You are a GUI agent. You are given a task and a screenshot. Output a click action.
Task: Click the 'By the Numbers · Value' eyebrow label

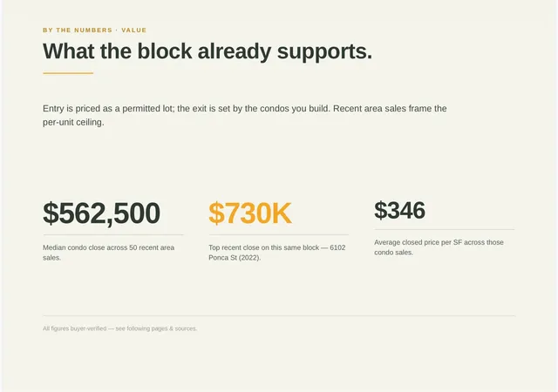pyautogui.click(x=95, y=30)
